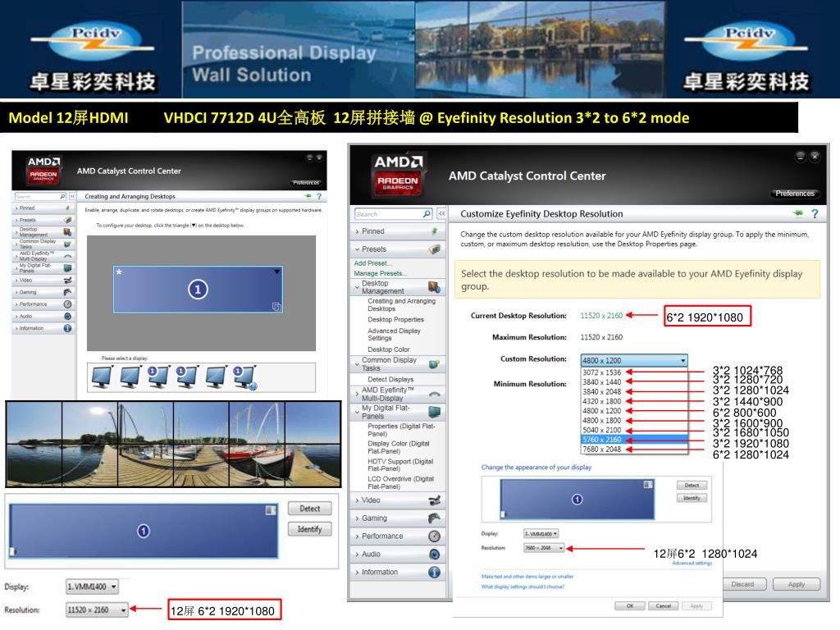This screenshot has width=840, height=630.
Task: Click Desktop Management icon in large Catalyst window
Action: coord(435,287)
